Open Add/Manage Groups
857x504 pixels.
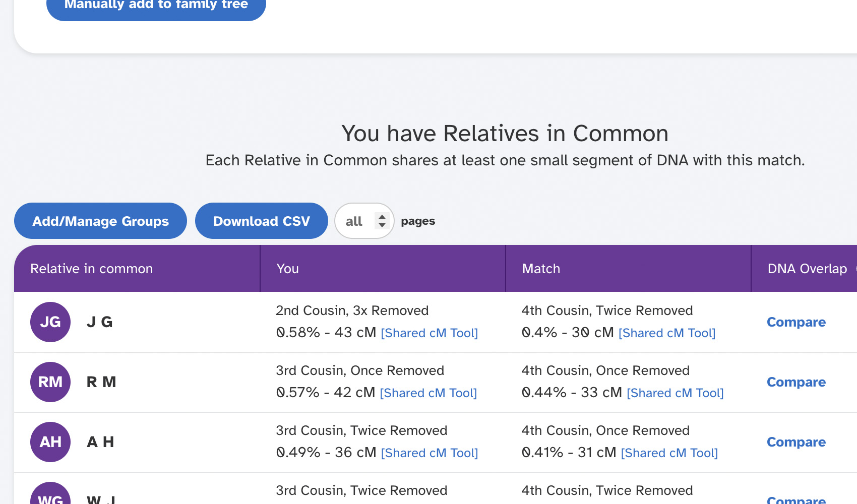(100, 221)
